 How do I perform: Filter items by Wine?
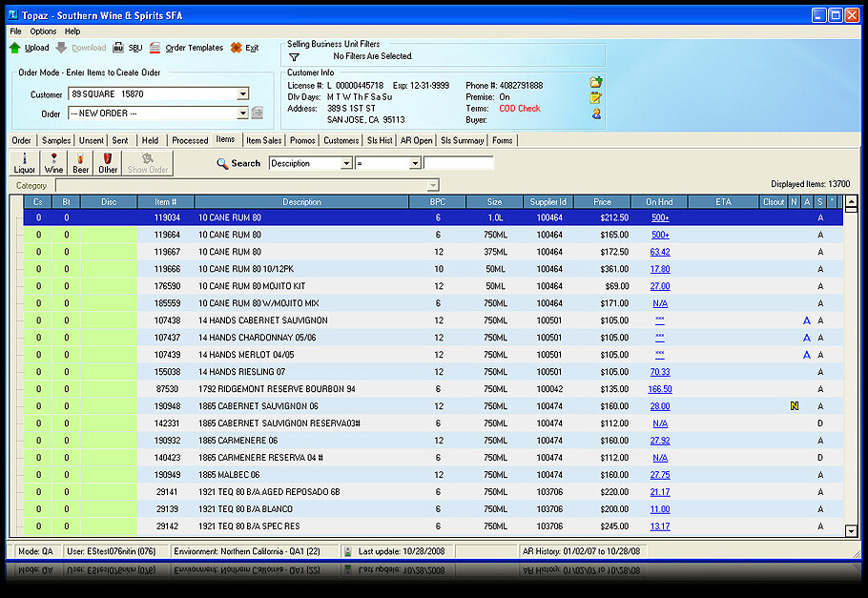click(x=53, y=163)
